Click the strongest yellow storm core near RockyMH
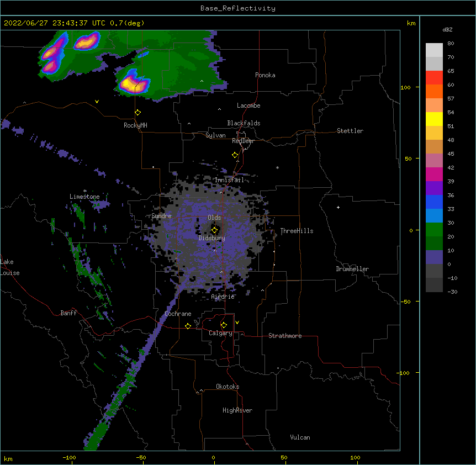This screenshot has width=476, height=465. (125, 82)
